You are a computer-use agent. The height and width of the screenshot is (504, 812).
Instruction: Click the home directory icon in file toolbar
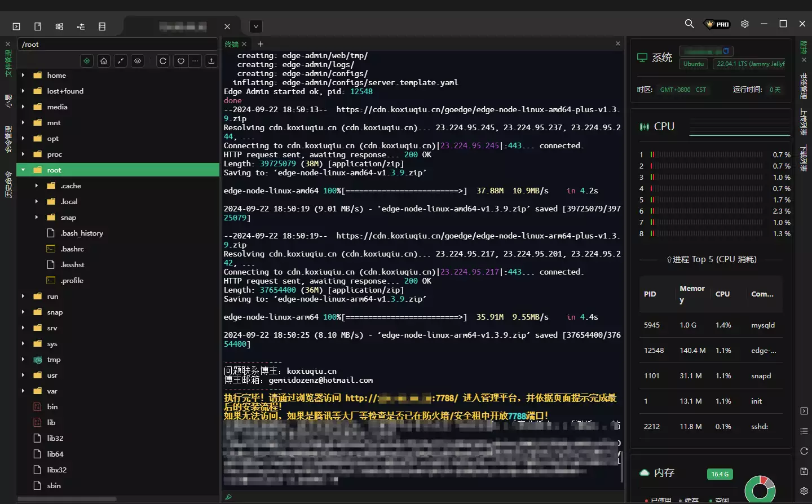(104, 61)
